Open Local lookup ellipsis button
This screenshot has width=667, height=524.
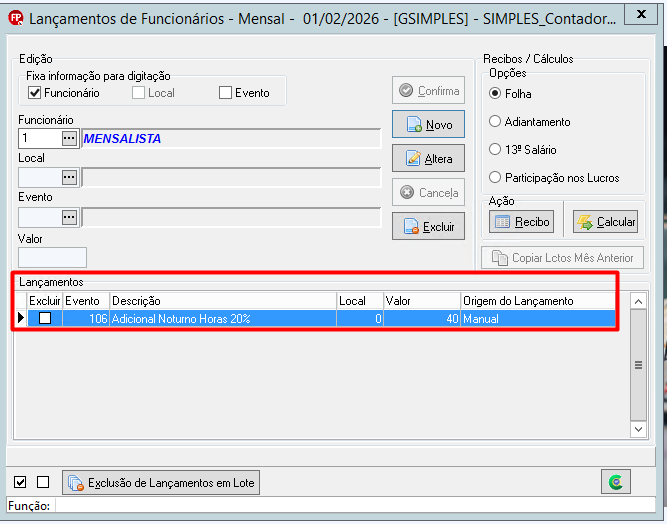(x=69, y=177)
